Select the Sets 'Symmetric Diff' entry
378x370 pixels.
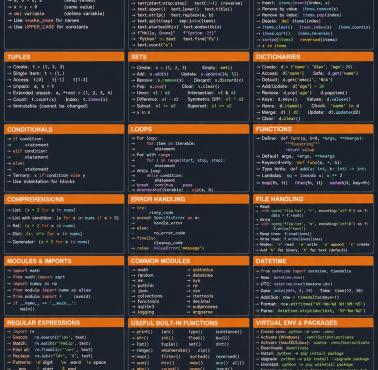tap(215, 99)
